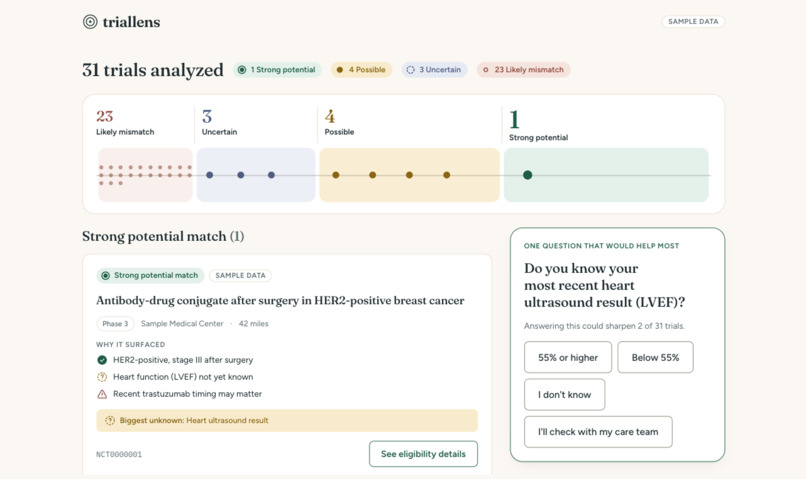Open the Antibody-drug conjugate trial title
Screen dimensions: 806x479
click(280, 301)
